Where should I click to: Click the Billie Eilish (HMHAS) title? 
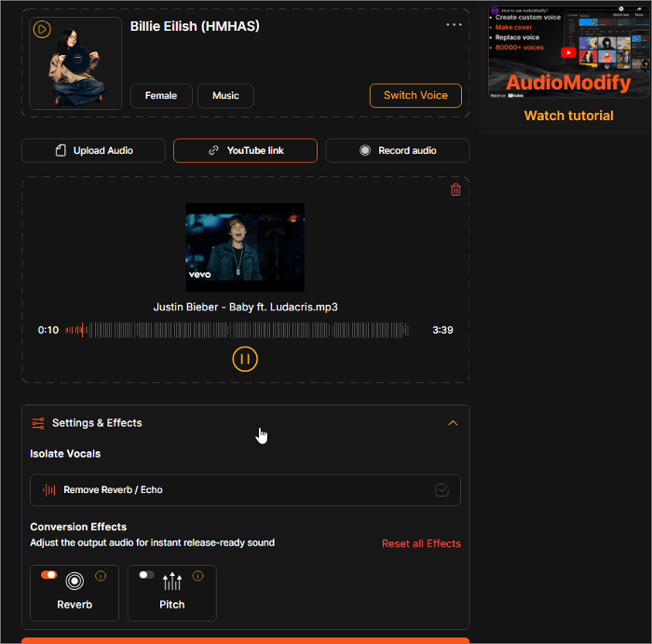coord(195,26)
